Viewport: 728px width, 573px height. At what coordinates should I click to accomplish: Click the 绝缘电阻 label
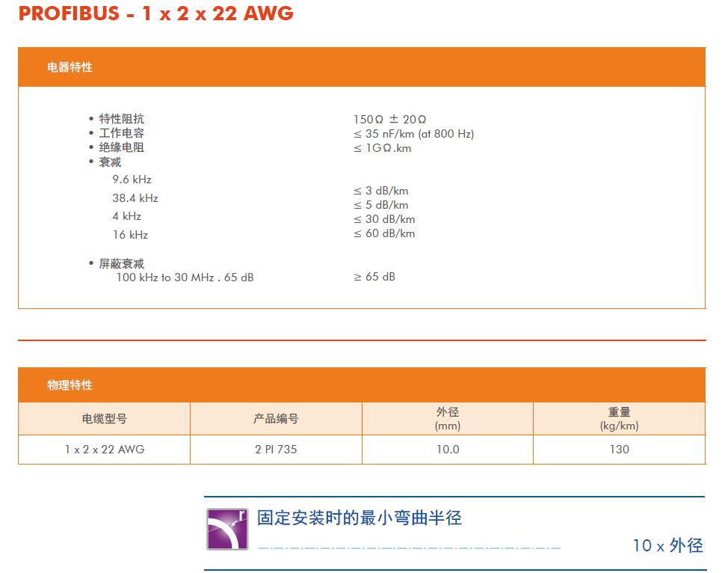122,148
